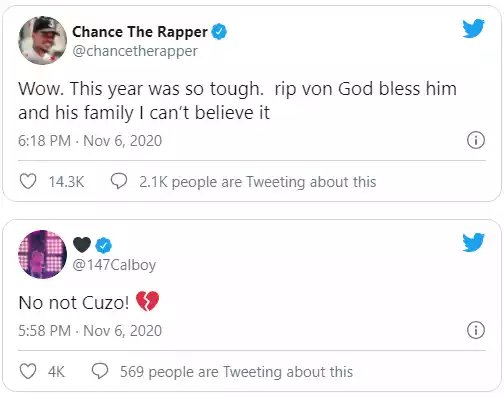Open Chance The Rapper's profile picture
The image size is (504, 398).
click(x=42, y=40)
